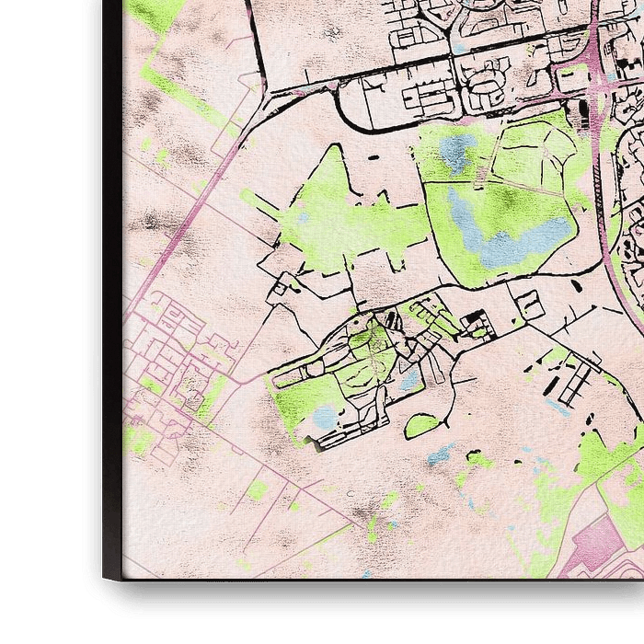Click the large blue lake in the park
The image size is (644, 644).
point(517,237)
